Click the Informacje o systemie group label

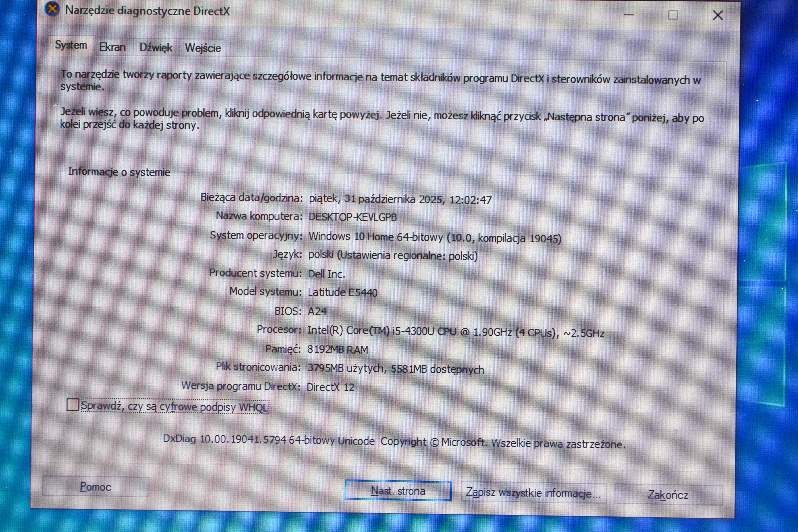pyautogui.click(x=119, y=172)
